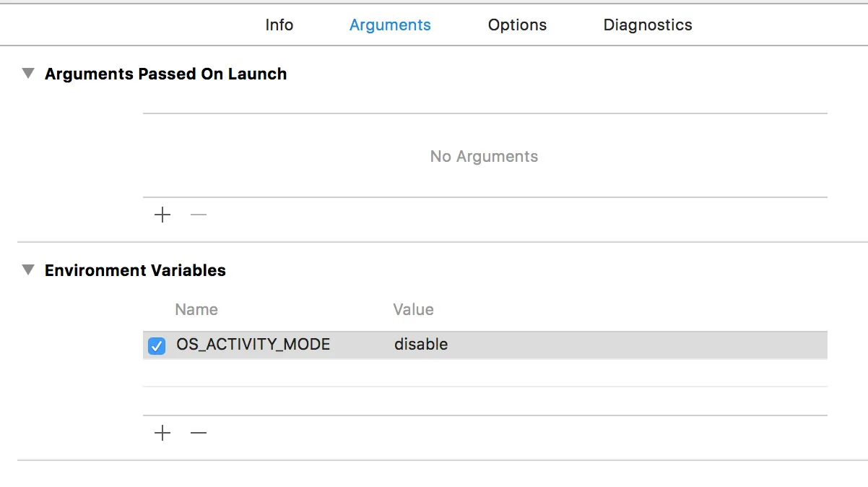The image size is (868, 487).
Task: Click the Arguments Passed On Launch heading
Action: [165, 74]
